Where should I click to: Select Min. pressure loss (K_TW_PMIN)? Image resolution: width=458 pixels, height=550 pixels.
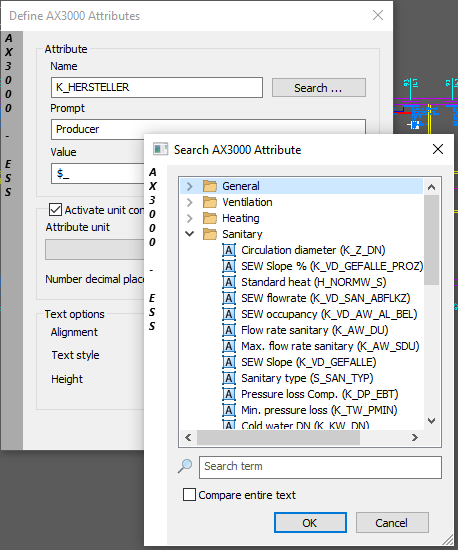pos(319,410)
